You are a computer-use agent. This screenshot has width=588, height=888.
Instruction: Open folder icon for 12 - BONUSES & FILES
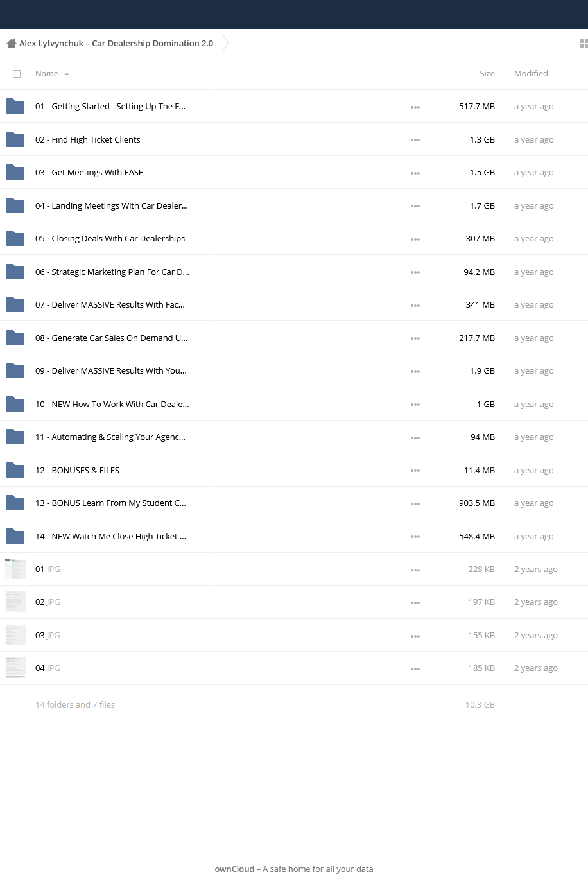[15, 470]
